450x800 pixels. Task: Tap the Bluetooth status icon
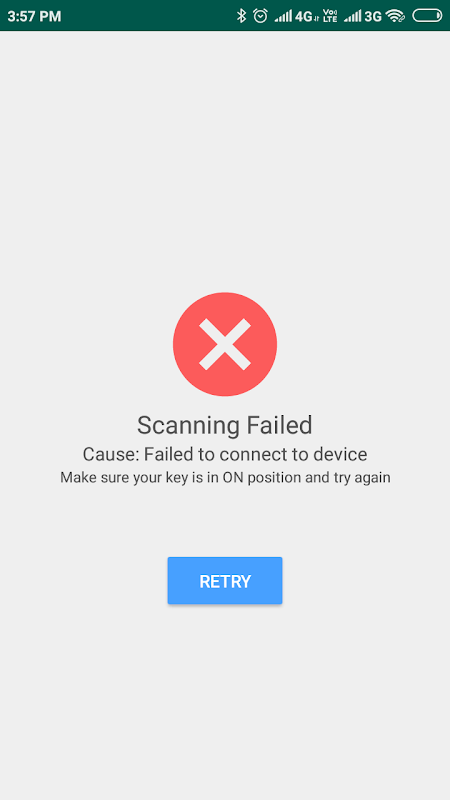241,16
